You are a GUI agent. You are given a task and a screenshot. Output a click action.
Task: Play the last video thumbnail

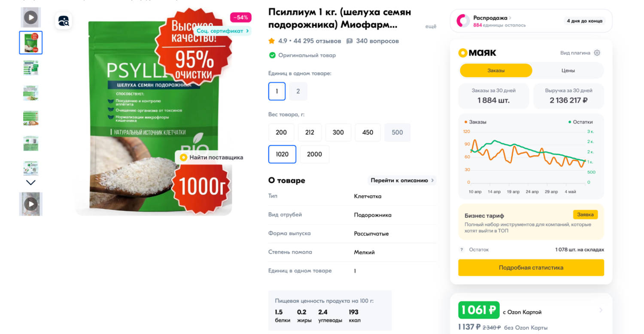click(x=30, y=204)
